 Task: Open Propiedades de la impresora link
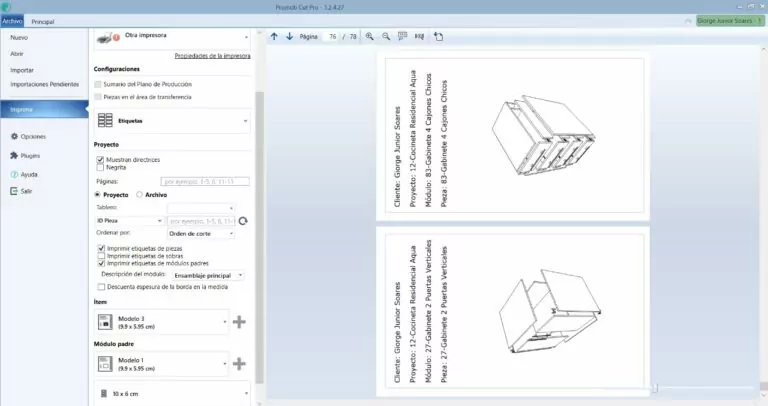(x=213, y=56)
